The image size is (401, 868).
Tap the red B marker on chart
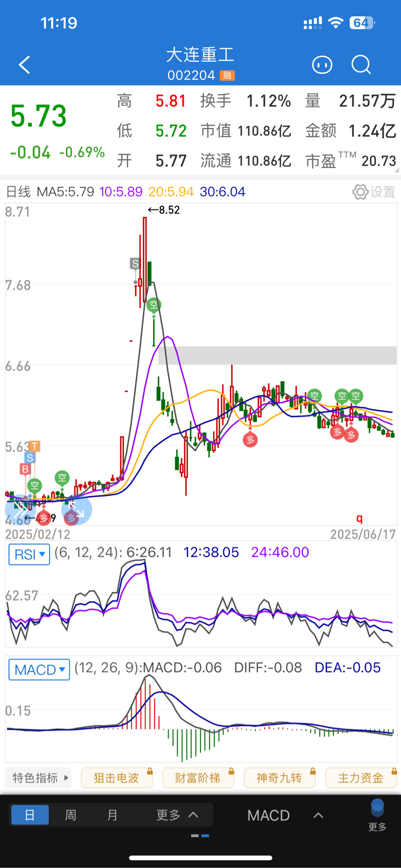coord(25,469)
